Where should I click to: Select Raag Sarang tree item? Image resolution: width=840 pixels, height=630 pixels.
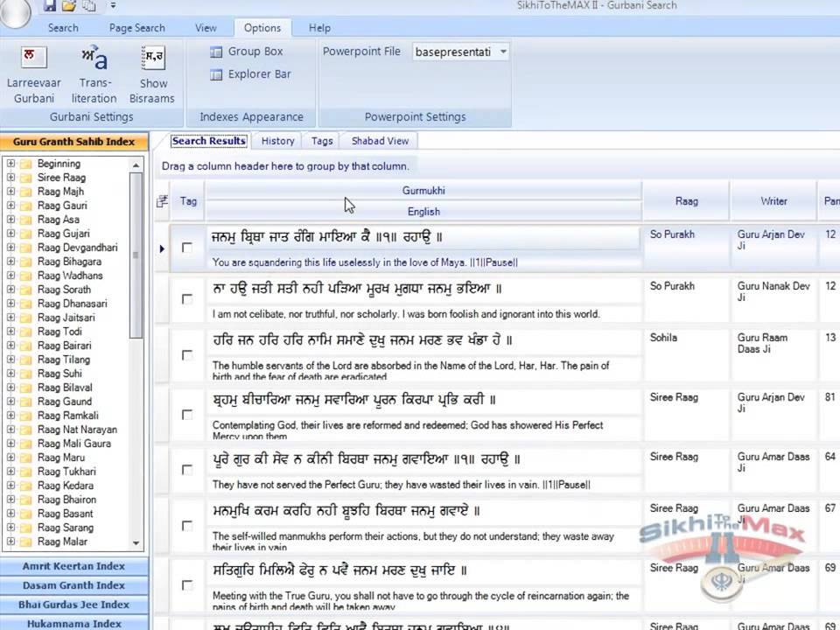coord(66,528)
